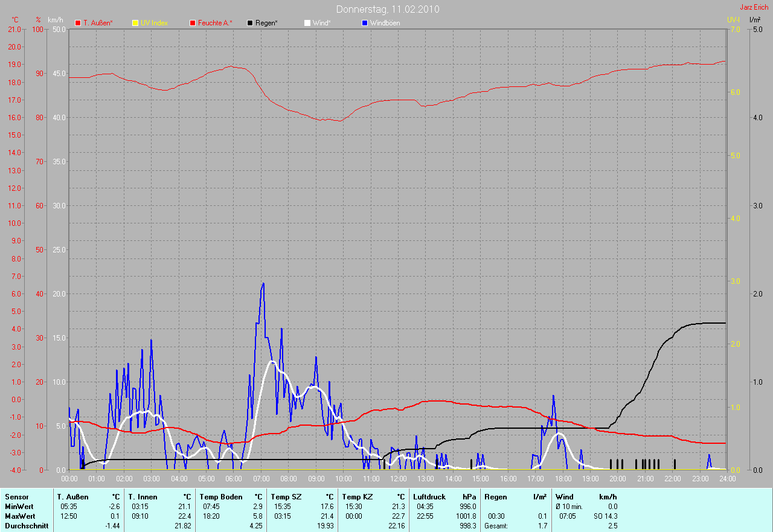Image resolution: width=773 pixels, height=532 pixels.
Task: Click the 12:00 time axis marker
Action: point(398,479)
